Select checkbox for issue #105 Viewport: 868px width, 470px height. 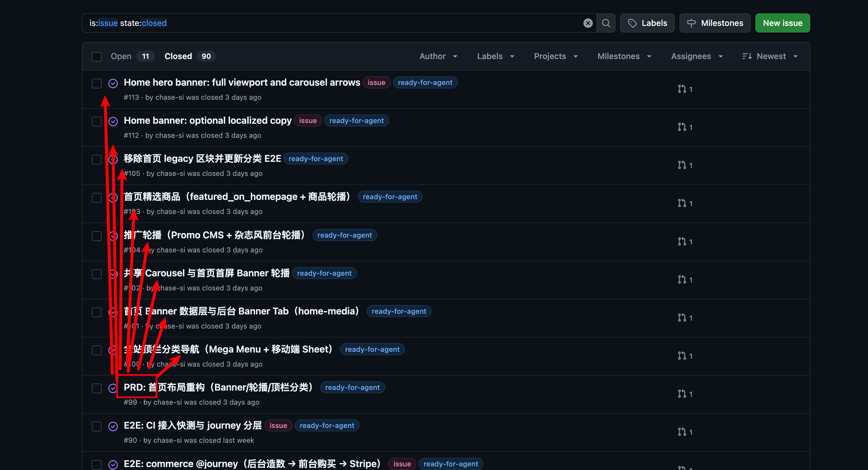[x=97, y=160]
